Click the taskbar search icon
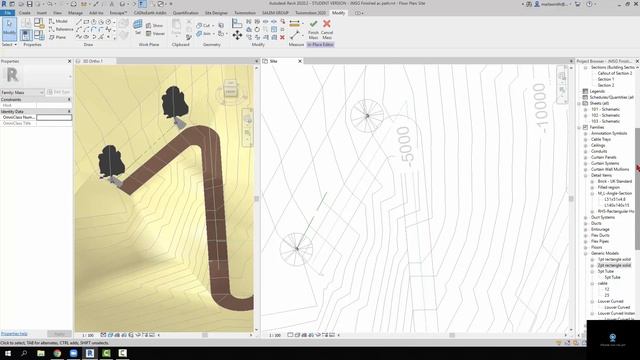 [24, 353]
